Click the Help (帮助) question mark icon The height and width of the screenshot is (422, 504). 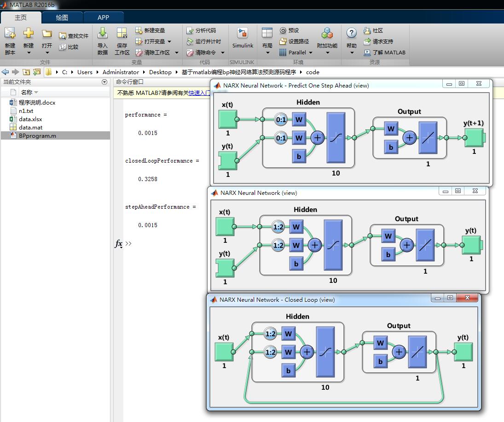[x=351, y=33]
